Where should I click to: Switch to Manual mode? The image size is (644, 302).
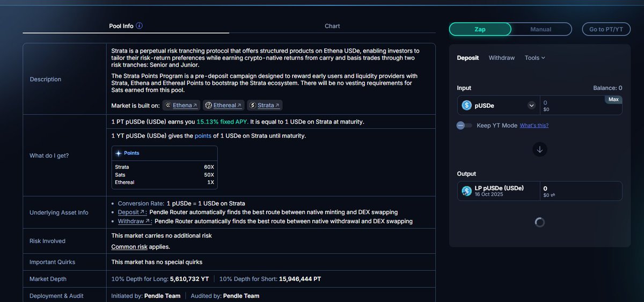(x=540, y=30)
